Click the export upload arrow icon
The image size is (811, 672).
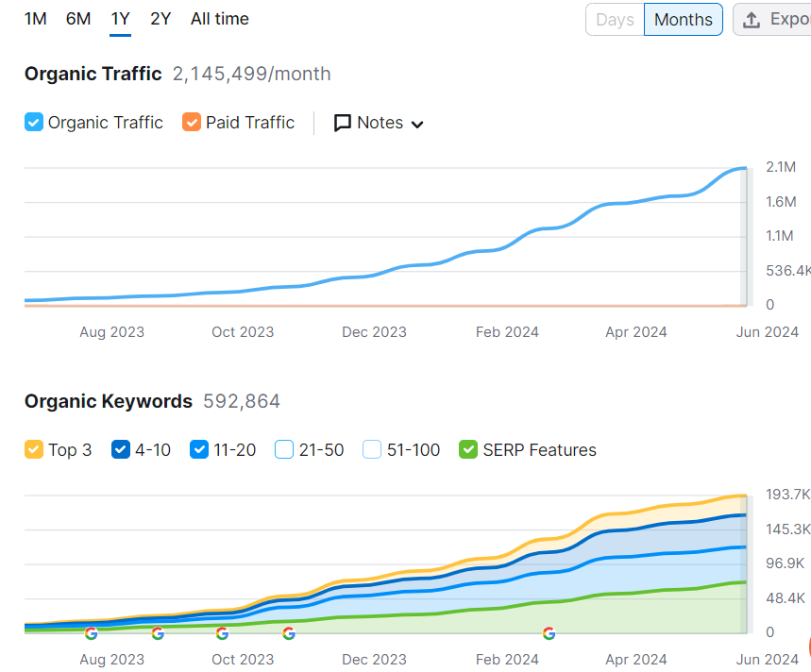[751, 20]
